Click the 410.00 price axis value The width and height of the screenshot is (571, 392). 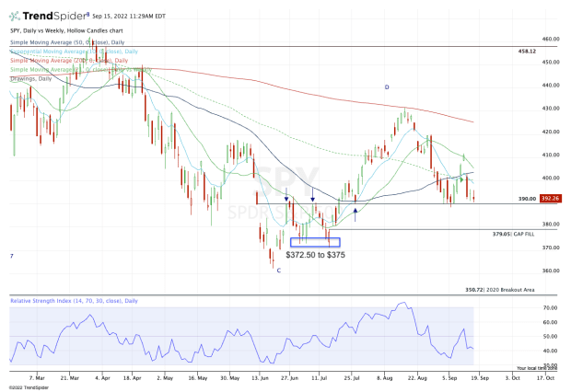click(551, 155)
